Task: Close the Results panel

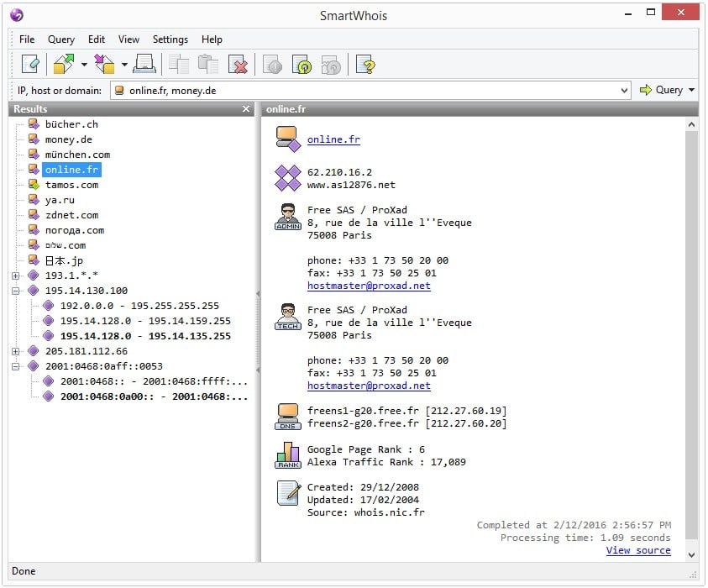Action: (x=246, y=109)
